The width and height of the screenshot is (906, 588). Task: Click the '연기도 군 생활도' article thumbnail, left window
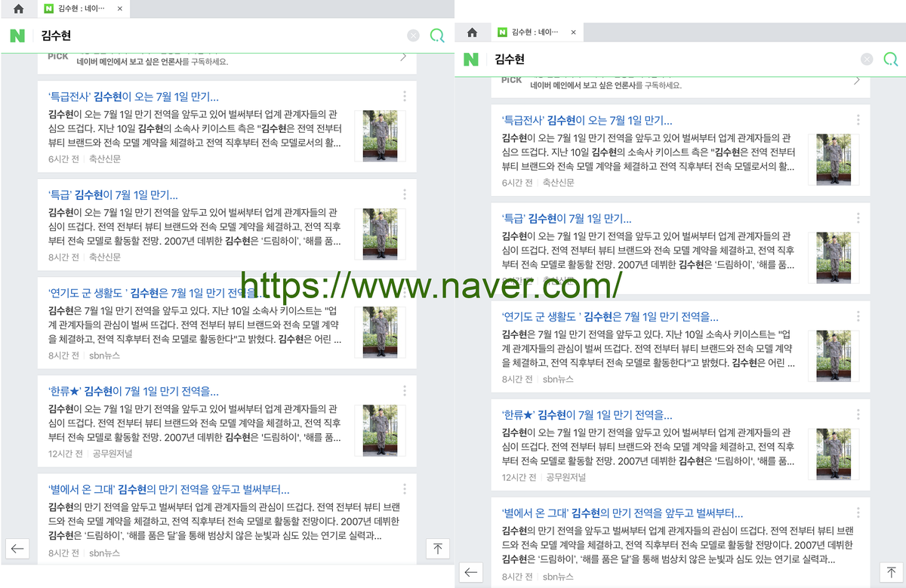(x=380, y=332)
